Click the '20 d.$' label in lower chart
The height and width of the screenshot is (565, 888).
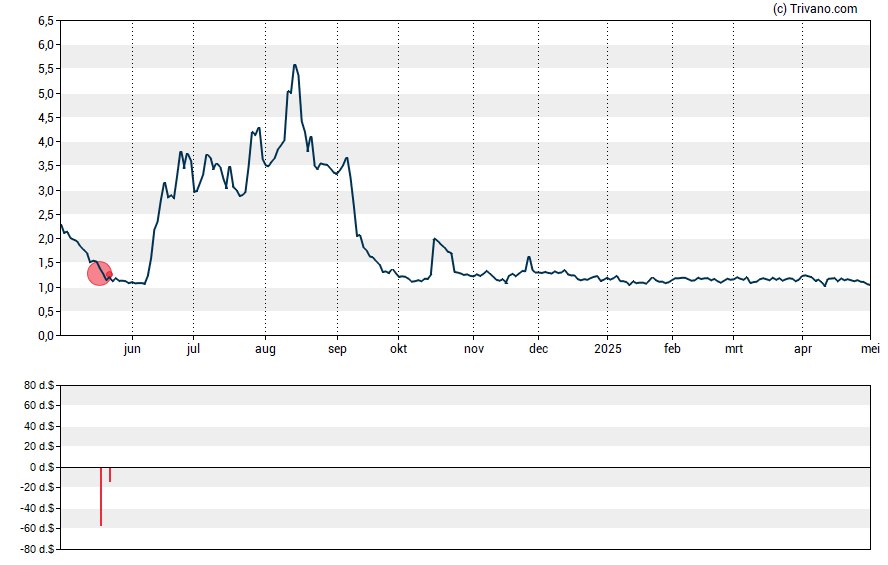tap(39, 447)
